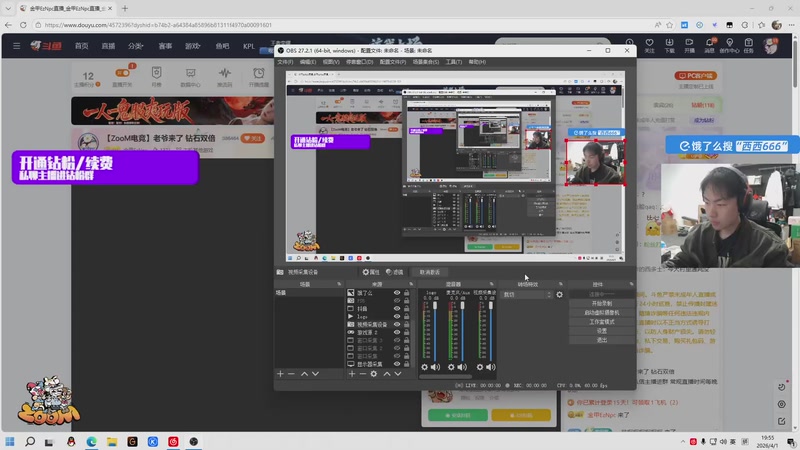Viewport: 800px width, 450px height.
Task: Open OBS 编辑(E) menu
Action: tap(308, 62)
